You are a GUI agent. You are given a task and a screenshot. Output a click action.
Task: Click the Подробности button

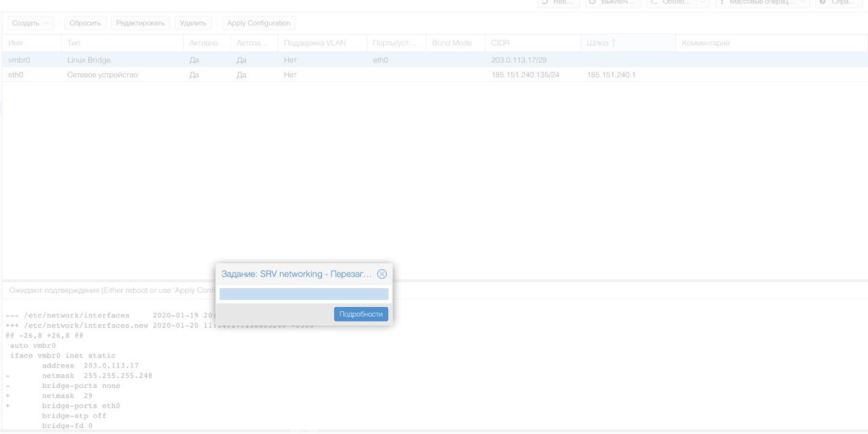pyautogui.click(x=361, y=314)
